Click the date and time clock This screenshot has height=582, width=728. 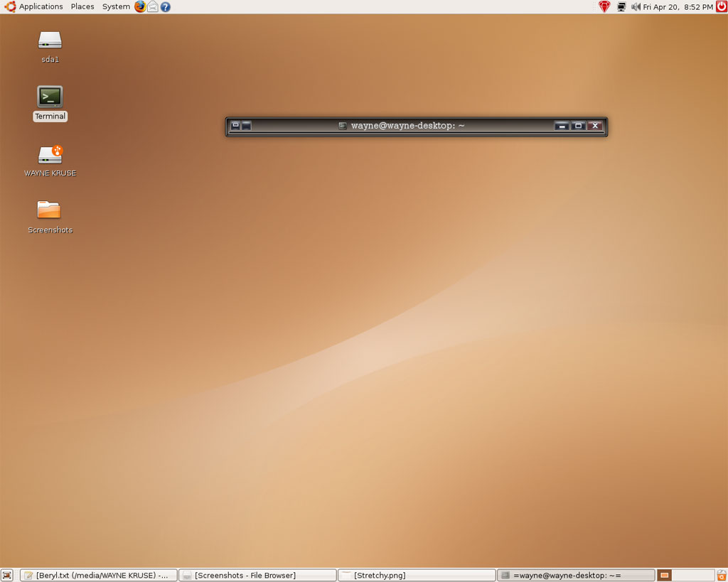coord(678,7)
